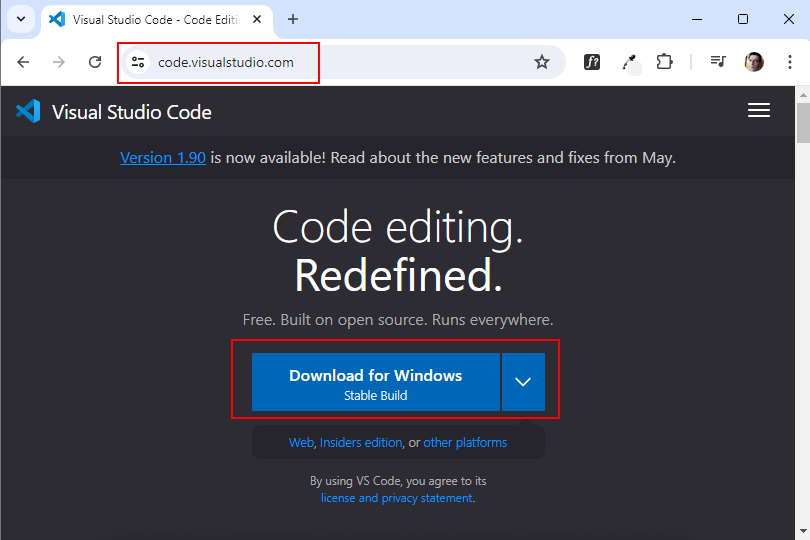Click Download for Windows Stable Build

(376, 382)
